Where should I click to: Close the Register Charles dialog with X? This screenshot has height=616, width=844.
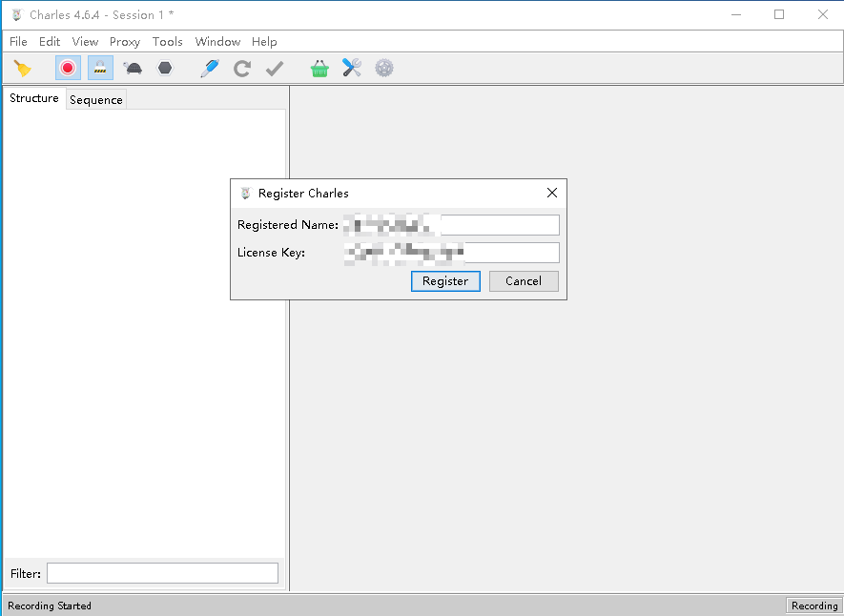[x=552, y=194]
